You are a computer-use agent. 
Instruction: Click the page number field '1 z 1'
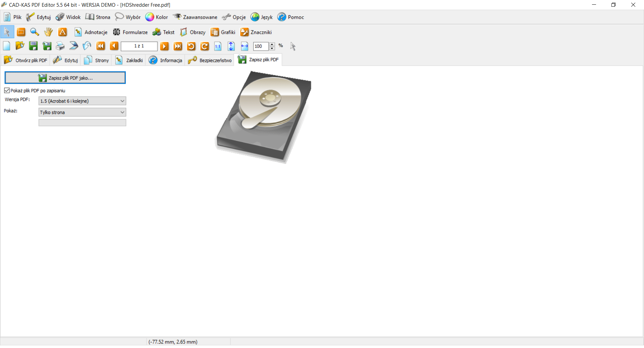[139, 46]
